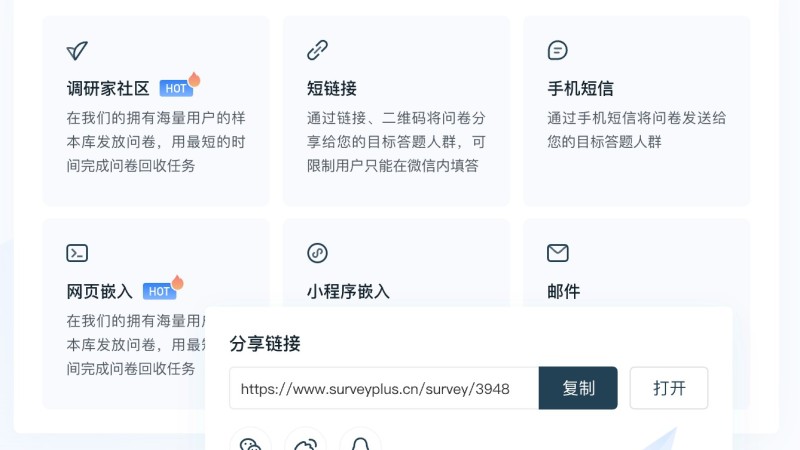Viewport: 800px width, 450px height.
Task: Open the 短链接 distribution option
Action: (332, 88)
